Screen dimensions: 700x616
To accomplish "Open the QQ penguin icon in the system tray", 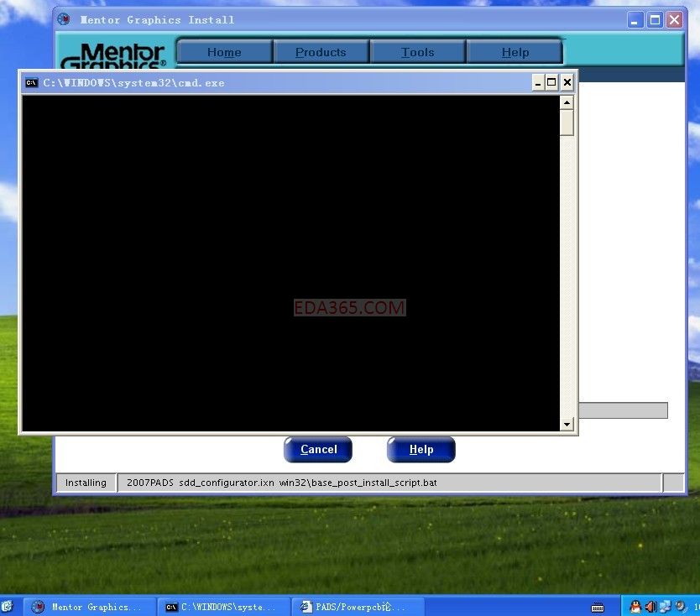I will (x=635, y=606).
